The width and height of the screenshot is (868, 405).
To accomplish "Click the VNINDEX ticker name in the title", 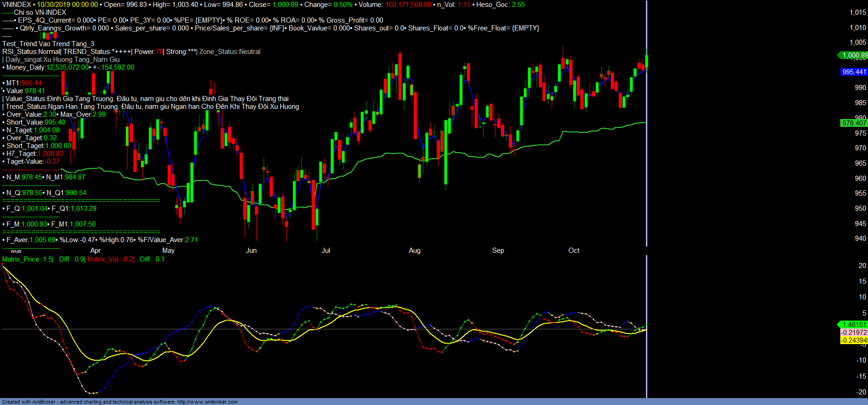I will point(17,5).
